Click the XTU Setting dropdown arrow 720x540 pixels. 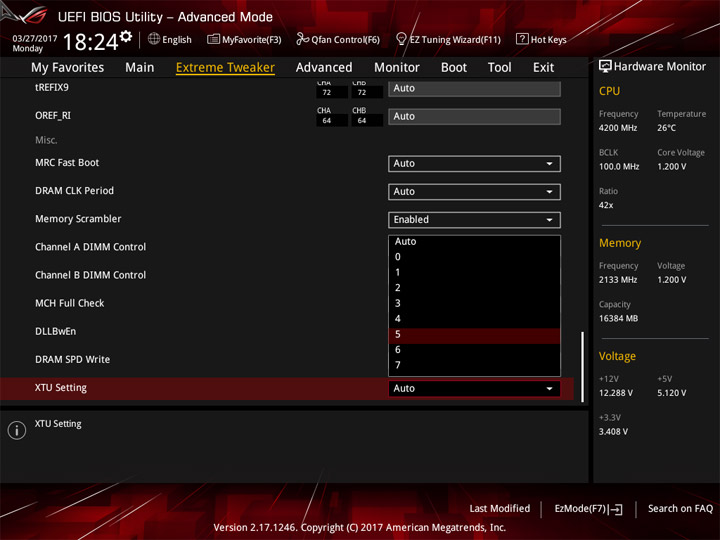point(549,388)
